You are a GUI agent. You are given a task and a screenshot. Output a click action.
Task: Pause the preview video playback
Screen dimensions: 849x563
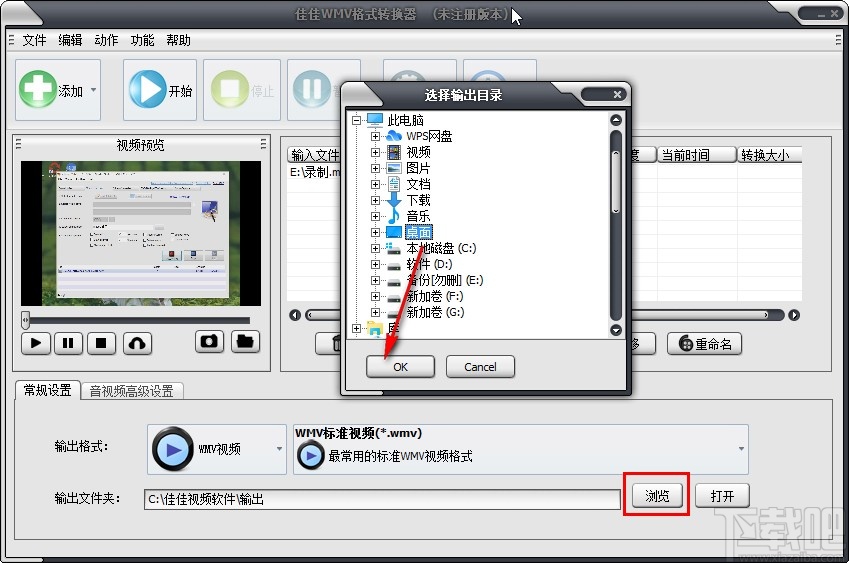[x=68, y=343]
